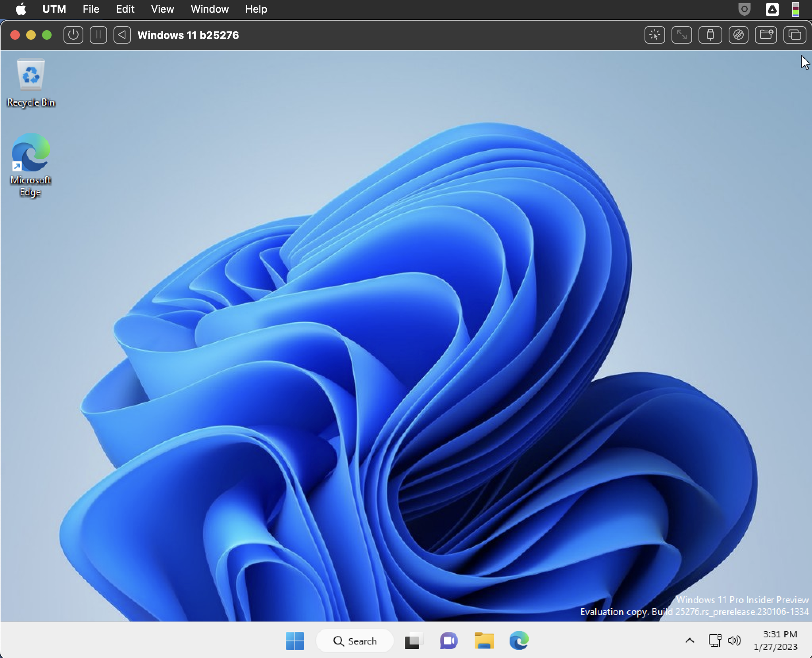This screenshot has height=658, width=812.
Task: Change the CD/DVD drive image
Action: [x=739, y=35]
